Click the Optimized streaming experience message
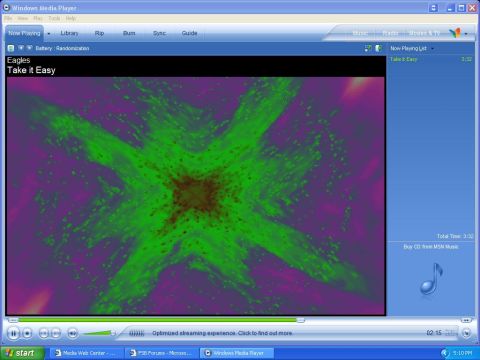 222,333
